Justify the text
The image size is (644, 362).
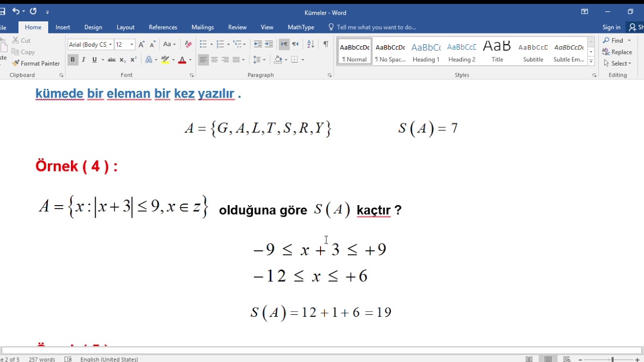click(x=236, y=59)
